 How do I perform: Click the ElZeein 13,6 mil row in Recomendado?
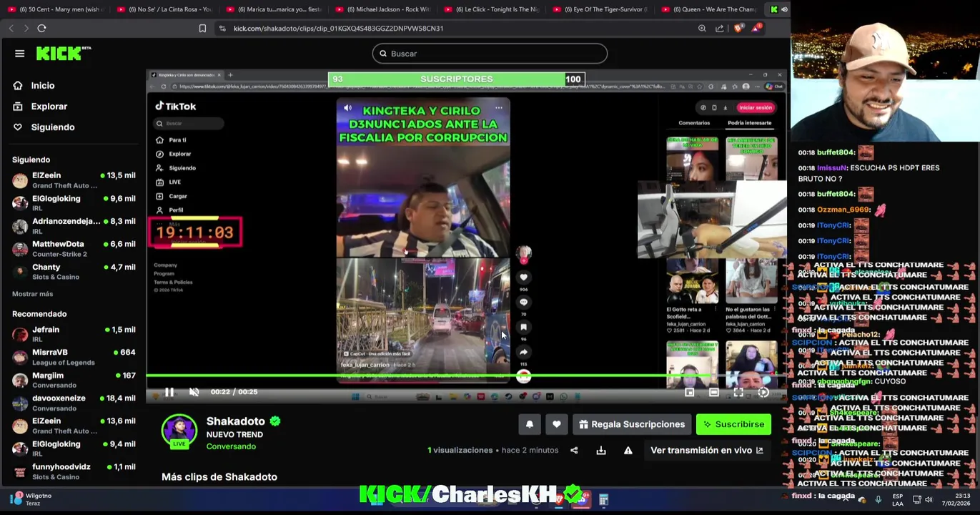click(x=74, y=426)
